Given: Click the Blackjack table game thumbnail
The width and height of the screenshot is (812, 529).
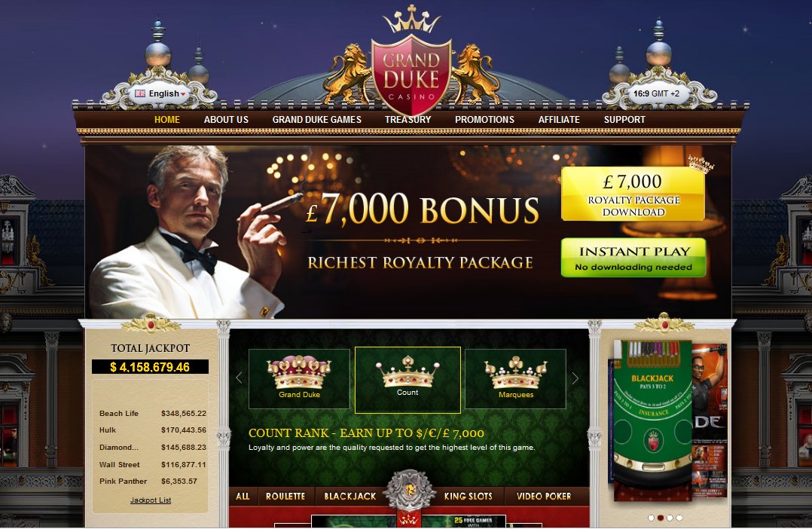Looking at the screenshot, I should coord(652,420).
